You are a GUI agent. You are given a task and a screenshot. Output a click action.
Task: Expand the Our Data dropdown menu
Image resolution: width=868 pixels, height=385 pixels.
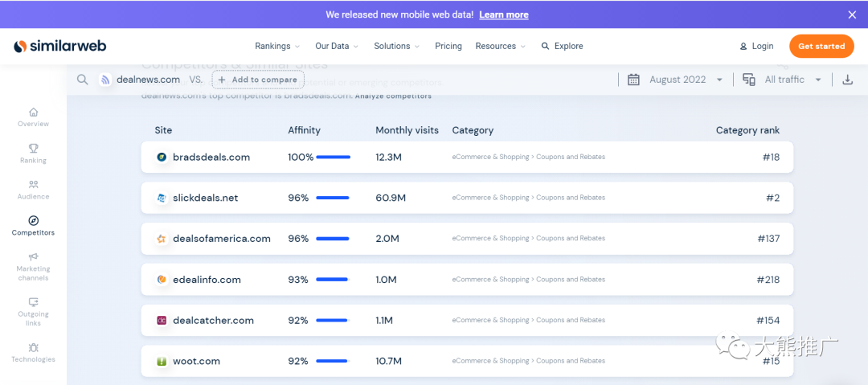(337, 46)
